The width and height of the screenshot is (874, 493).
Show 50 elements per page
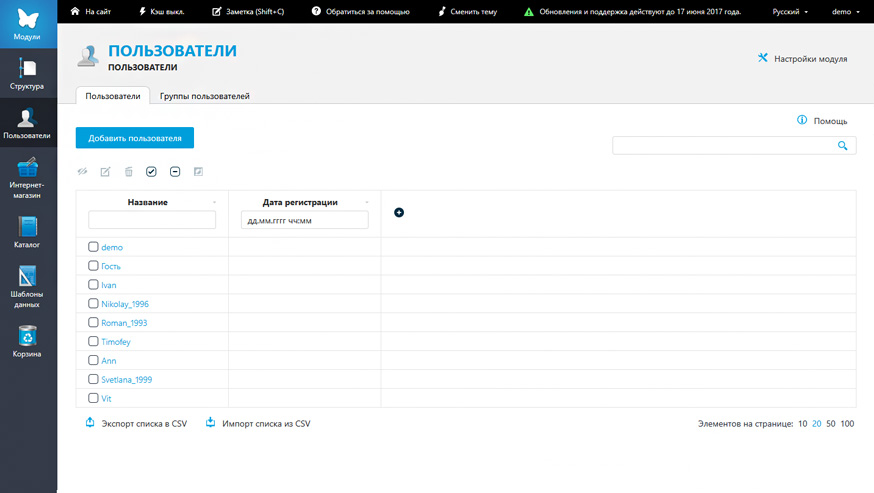[831, 424]
